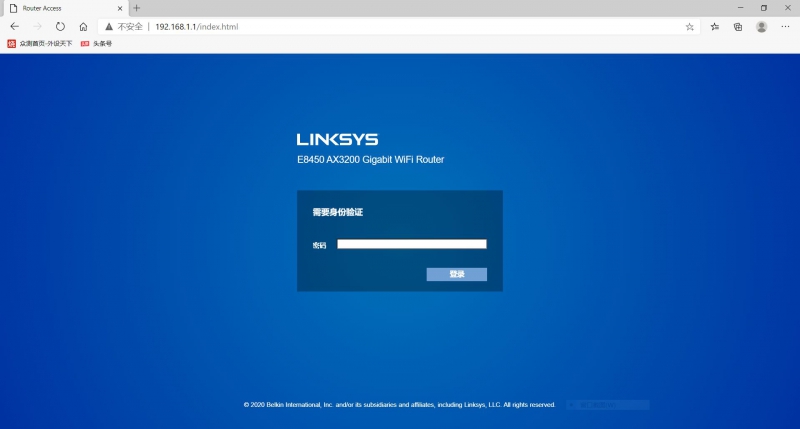This screenshot has width=800, height=429.
Task: Click the not secure warning triangle icon
Action: pyautogui.click(x=109, y=27)
